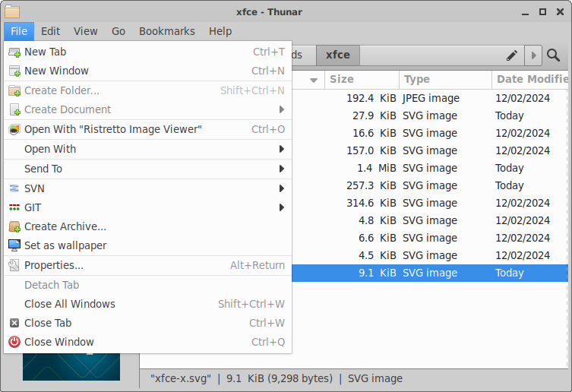Choose Create Archive... entry
The width and height of the screenshot is (572, 392).
pyautogui.click(x=147, y=226)
